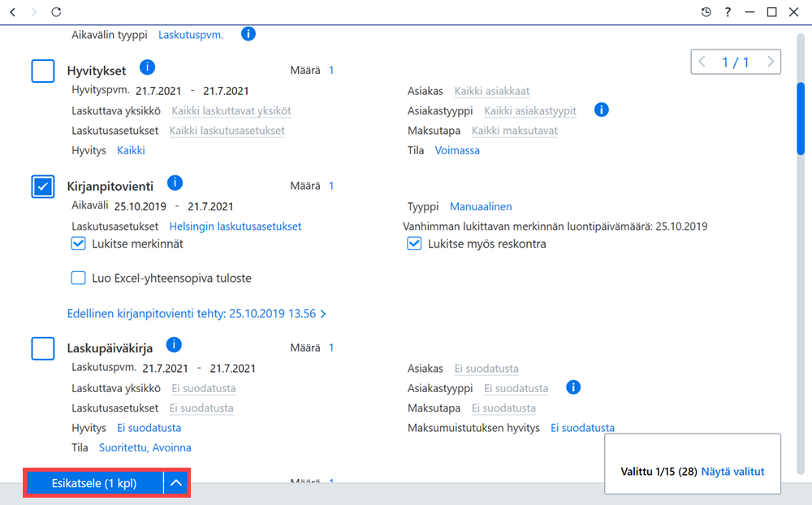Show info next to Aikavälin tyyppi
This screenshot has height=505, width=812.
248,34
